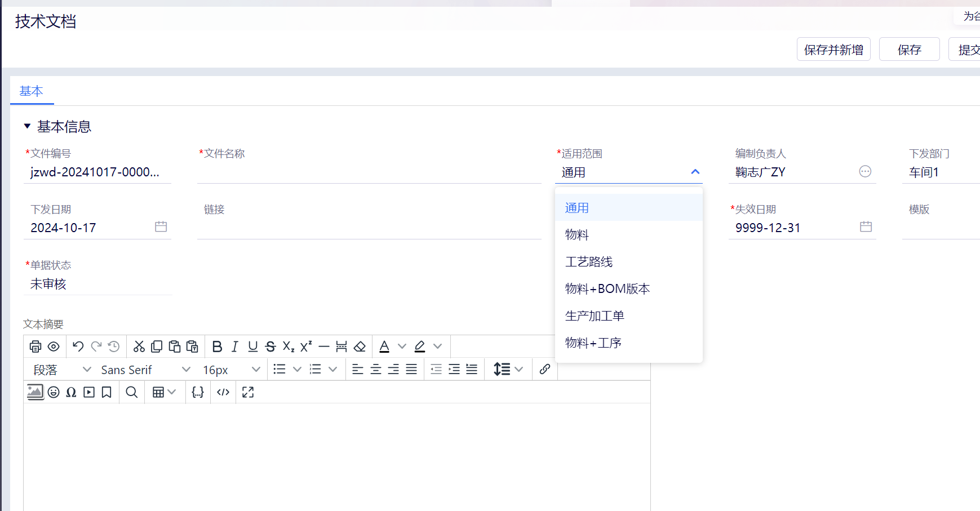Click the copy icon
980x511 pixels.
pos(157,346)
